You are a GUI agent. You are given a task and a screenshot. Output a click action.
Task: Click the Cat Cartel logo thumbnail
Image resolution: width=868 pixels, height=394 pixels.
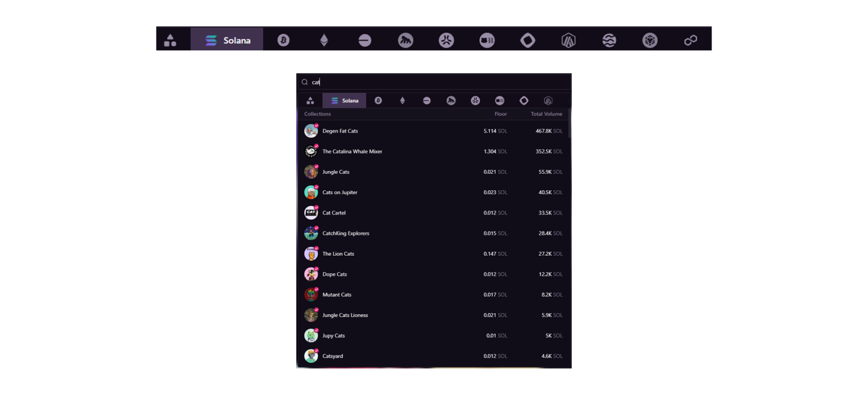(x=311, y=213)
